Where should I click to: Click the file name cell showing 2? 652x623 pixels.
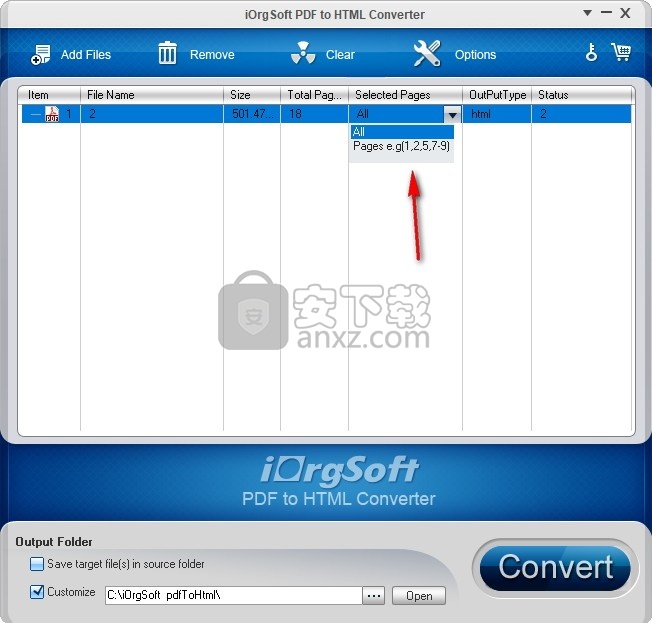tap(151, 114)
